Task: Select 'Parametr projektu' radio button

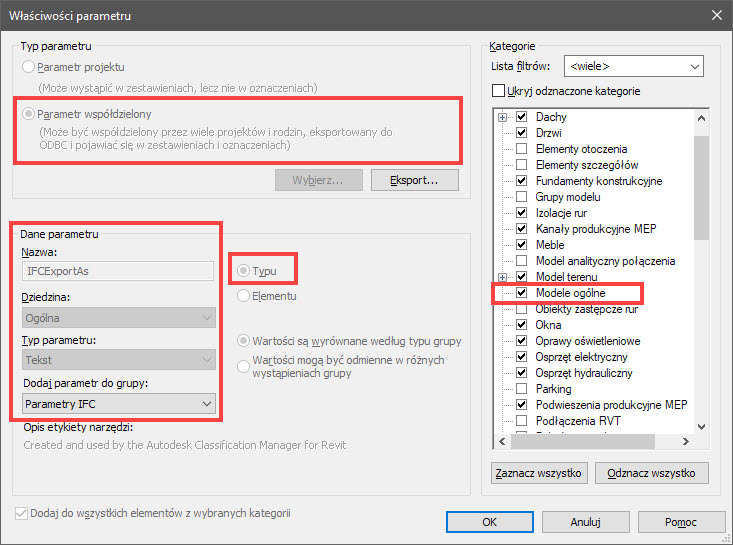Action: pyautogui.click(x=27, y=67)
